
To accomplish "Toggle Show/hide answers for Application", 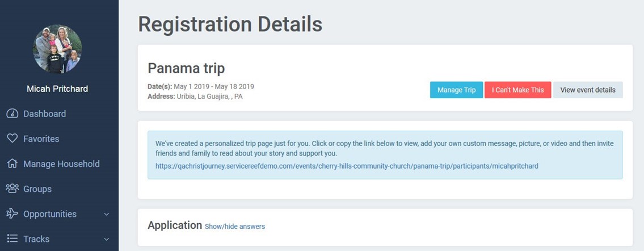I will tap(234, 227).
